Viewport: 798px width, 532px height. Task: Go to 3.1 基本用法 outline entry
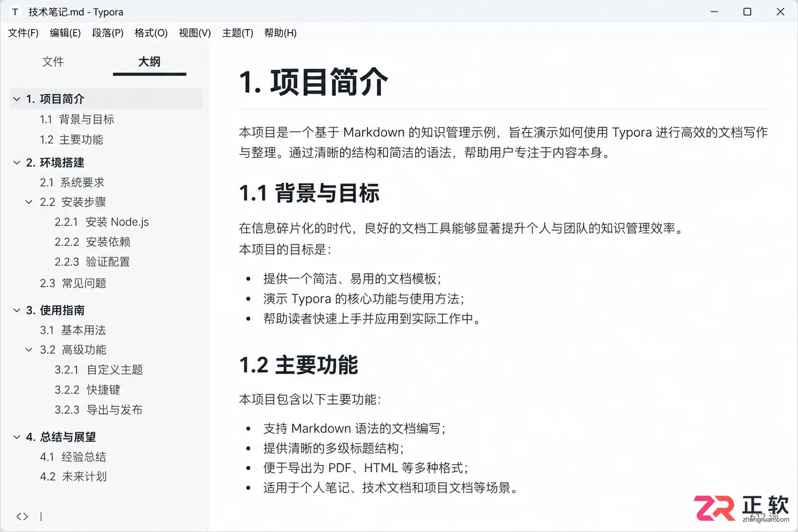coord(73,330)
